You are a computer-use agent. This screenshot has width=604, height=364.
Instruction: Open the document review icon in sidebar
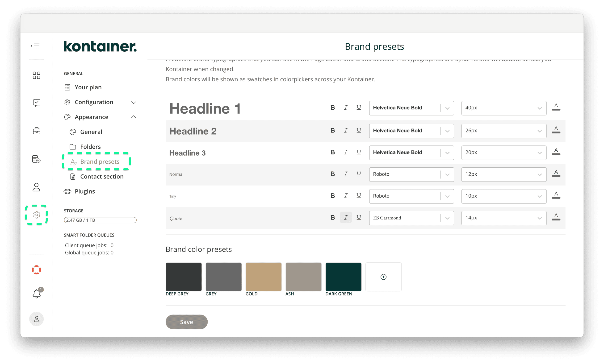(36, 159)
